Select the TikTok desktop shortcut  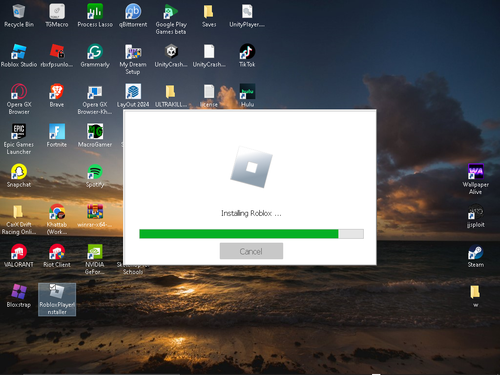tap(247, 56)
